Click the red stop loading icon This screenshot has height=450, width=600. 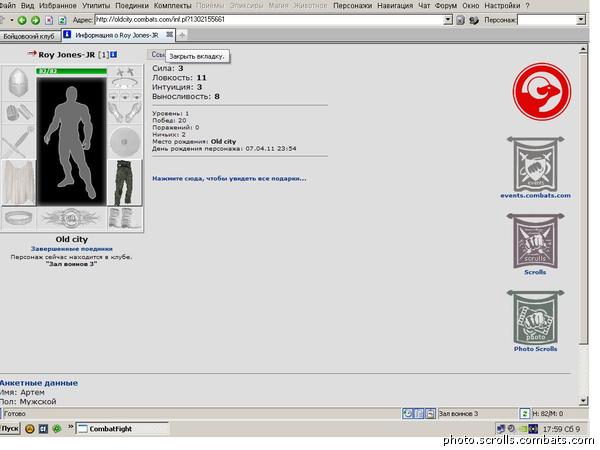click(49, 20)
